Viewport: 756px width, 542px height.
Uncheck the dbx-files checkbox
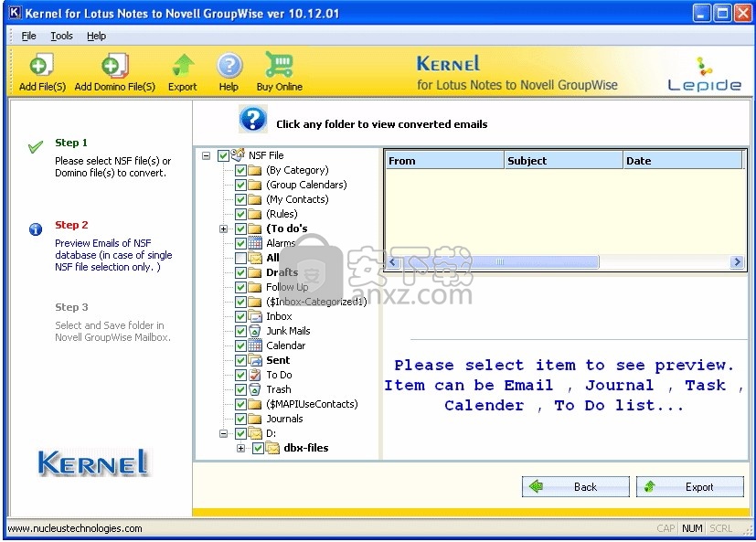point(258,448)
